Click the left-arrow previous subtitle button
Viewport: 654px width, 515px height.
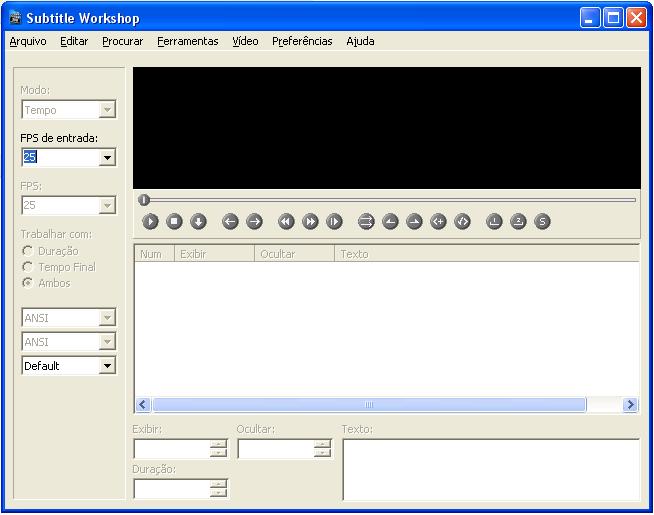point(230,221)
